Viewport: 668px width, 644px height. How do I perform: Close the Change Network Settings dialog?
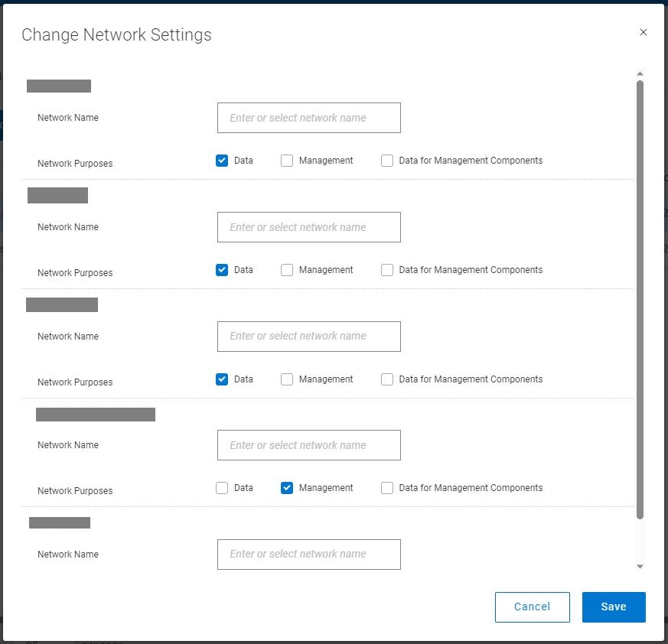tap(644, 32)
